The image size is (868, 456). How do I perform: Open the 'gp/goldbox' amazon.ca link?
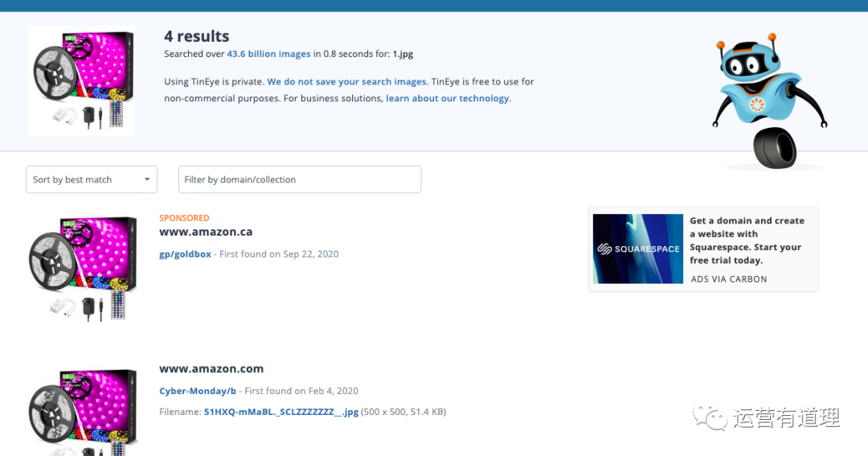(x=185, y=254)
